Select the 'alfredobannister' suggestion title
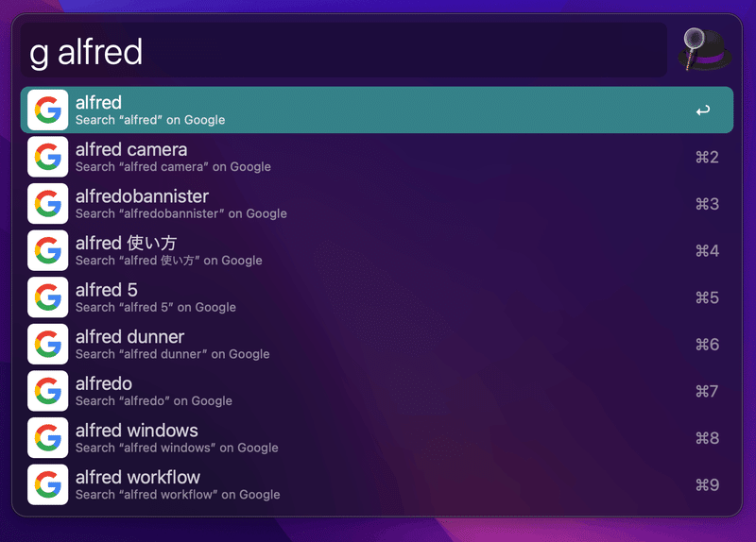 tap(142, 196)
